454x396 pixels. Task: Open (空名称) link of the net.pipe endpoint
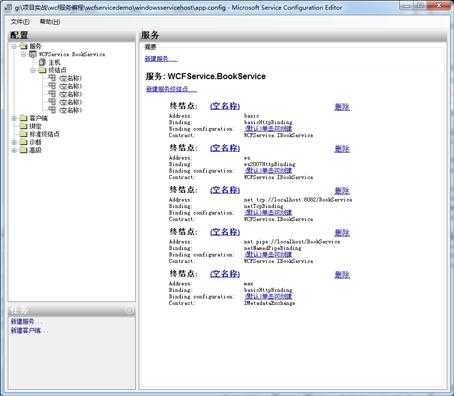[x=225, y=232]
